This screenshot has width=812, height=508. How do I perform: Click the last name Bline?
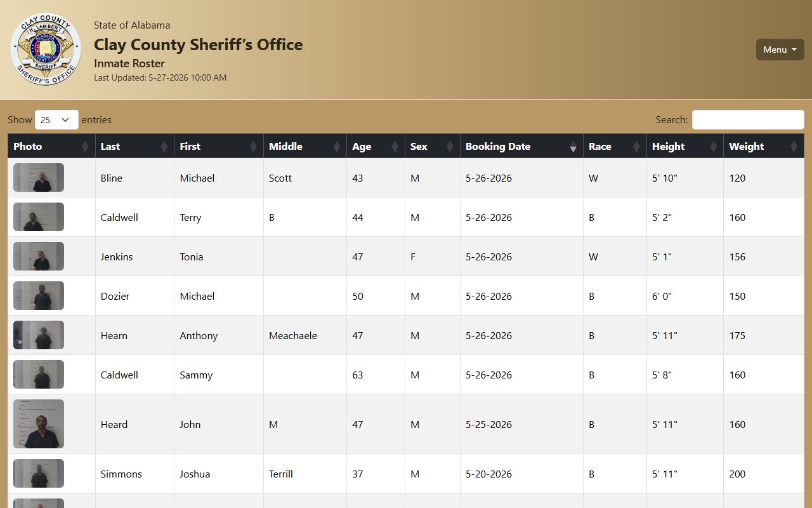pyautogui.click(x=112, y=178)
